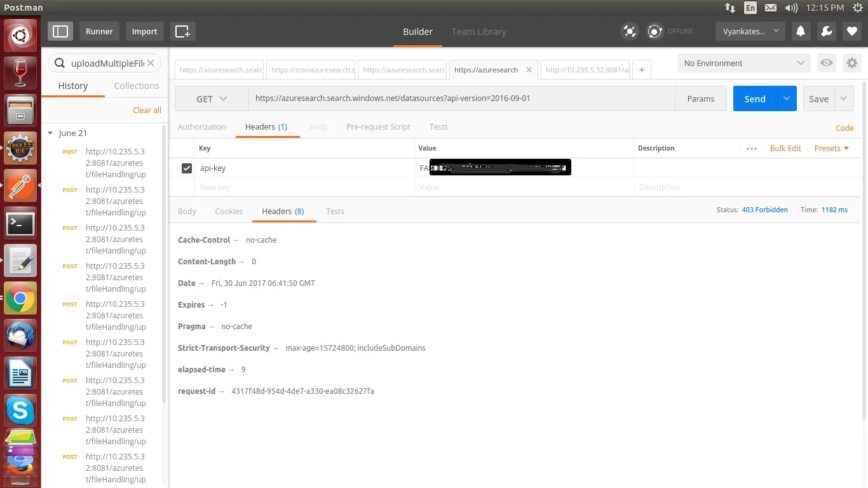Click the empty header Description field
Image resolution: width=868 pixels, height=488 pixels.
coord(747,187)
